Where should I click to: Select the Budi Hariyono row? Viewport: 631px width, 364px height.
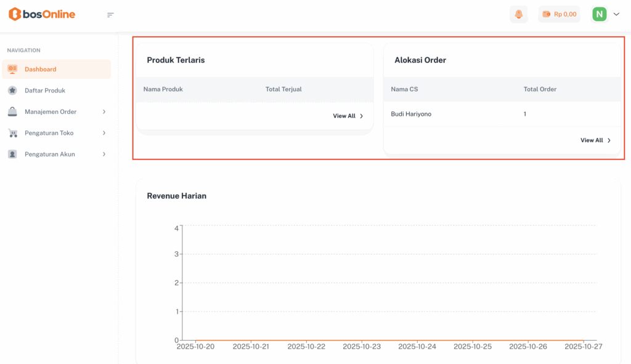click(x=411, y=114)
